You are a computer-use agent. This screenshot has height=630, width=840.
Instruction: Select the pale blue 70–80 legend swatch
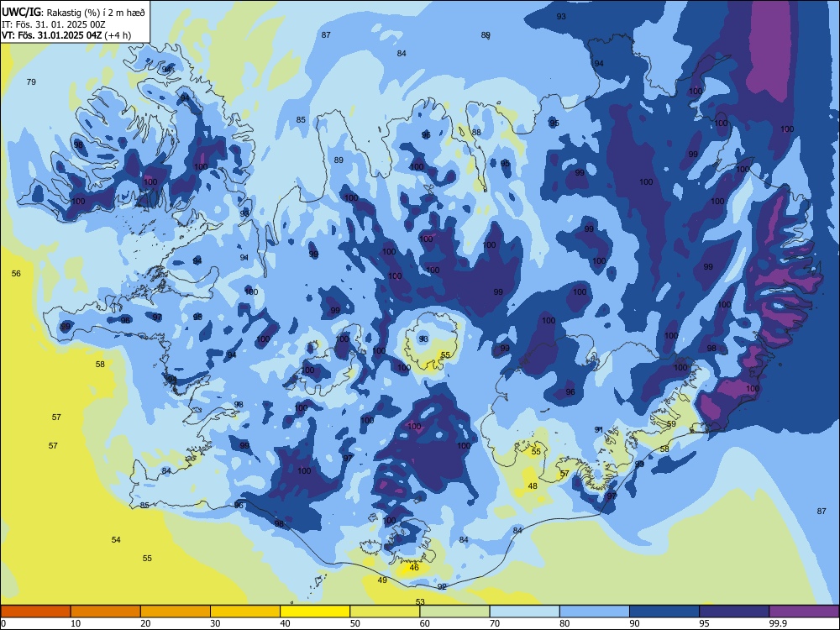click(524, 612)
